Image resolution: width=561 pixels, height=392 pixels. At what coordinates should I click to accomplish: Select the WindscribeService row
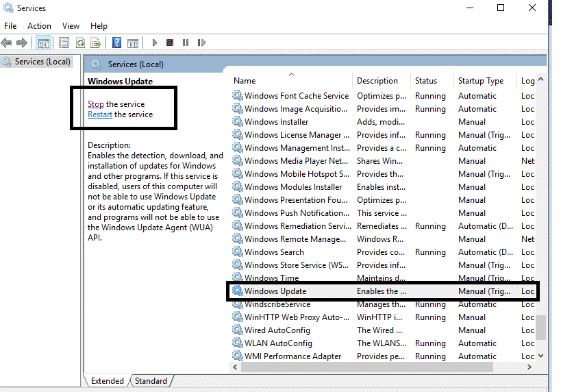(x=383, y=305)
